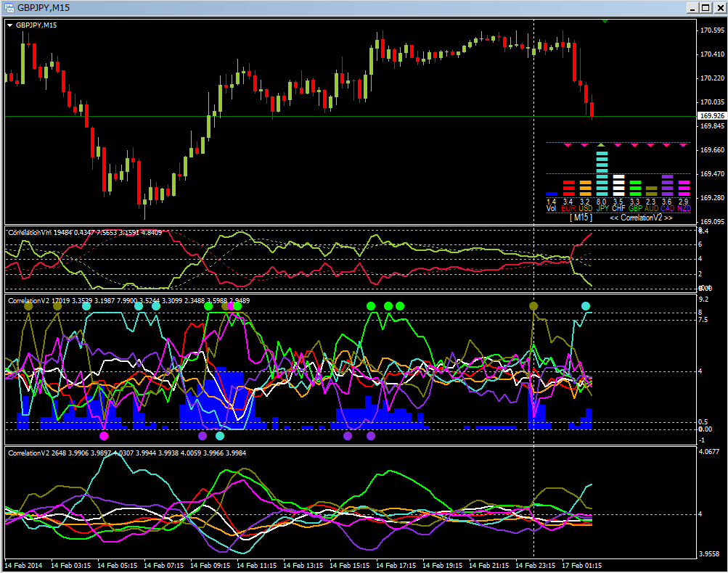
Task: Click the [ M15 ] timeframe label
Action: tap(580, 218)
